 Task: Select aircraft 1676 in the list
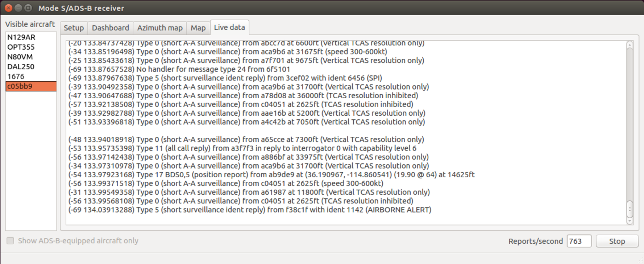(x=31, y=76)
